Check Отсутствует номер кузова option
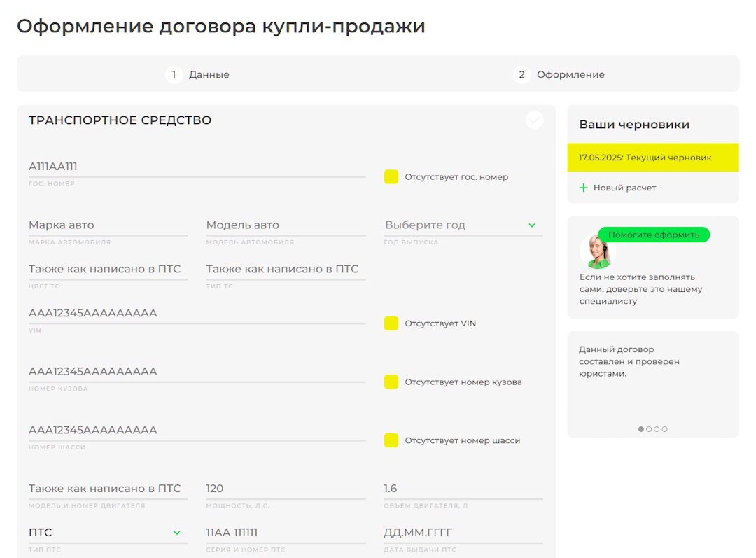 [391, 382]
